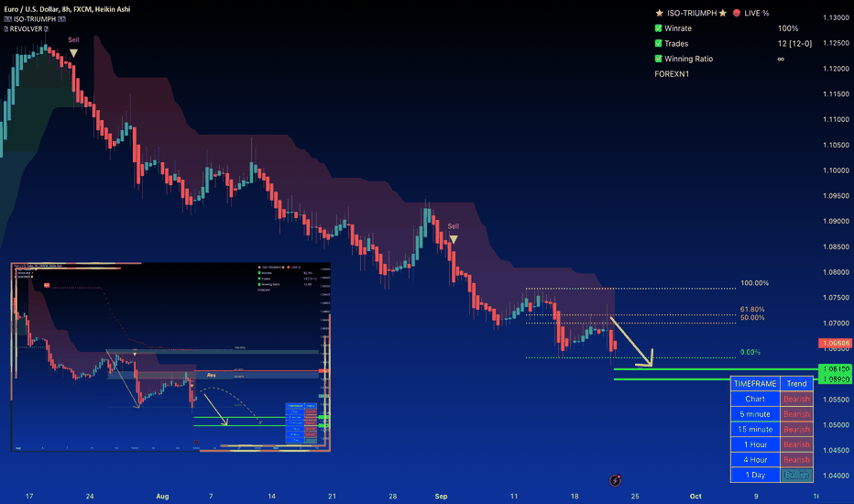Click the FOREXN1 label
Viewport: 854px width, 504px height.
[x=672, y=74]
